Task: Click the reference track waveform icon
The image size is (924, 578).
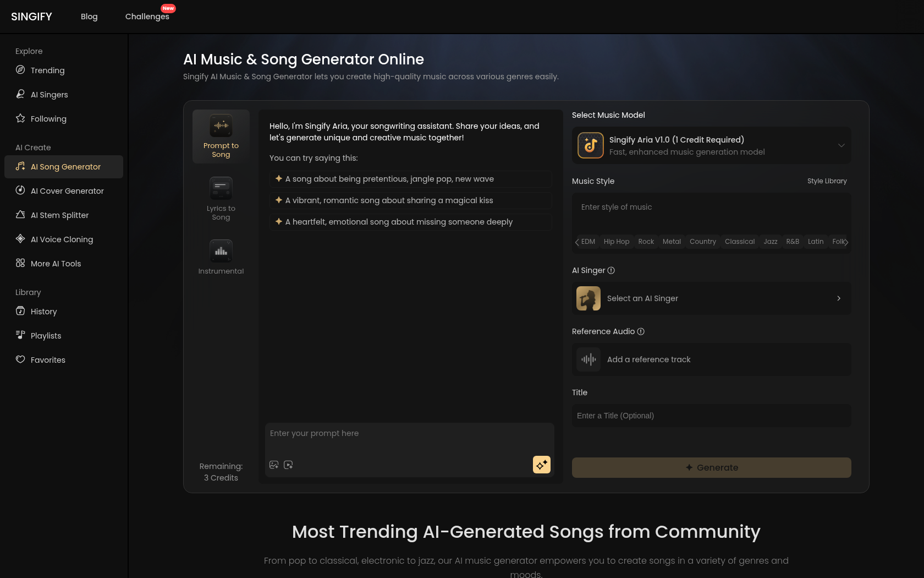Action: tap(588, 359)
